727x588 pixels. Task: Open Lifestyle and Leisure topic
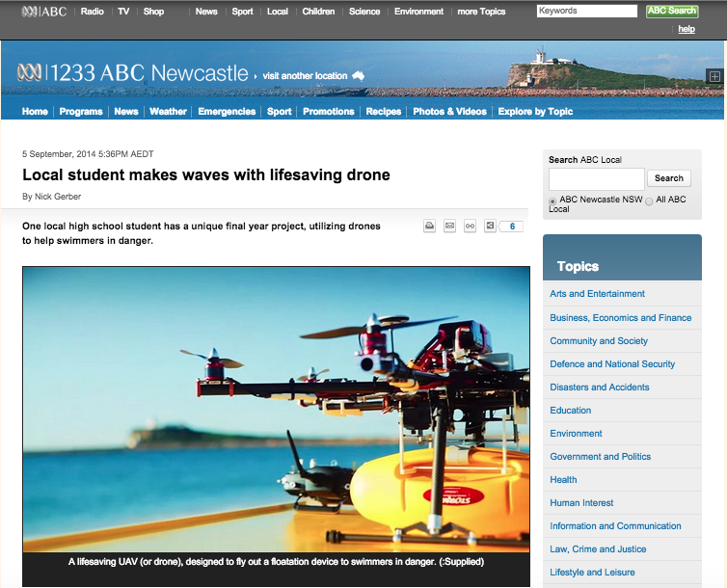click(592, 573)
